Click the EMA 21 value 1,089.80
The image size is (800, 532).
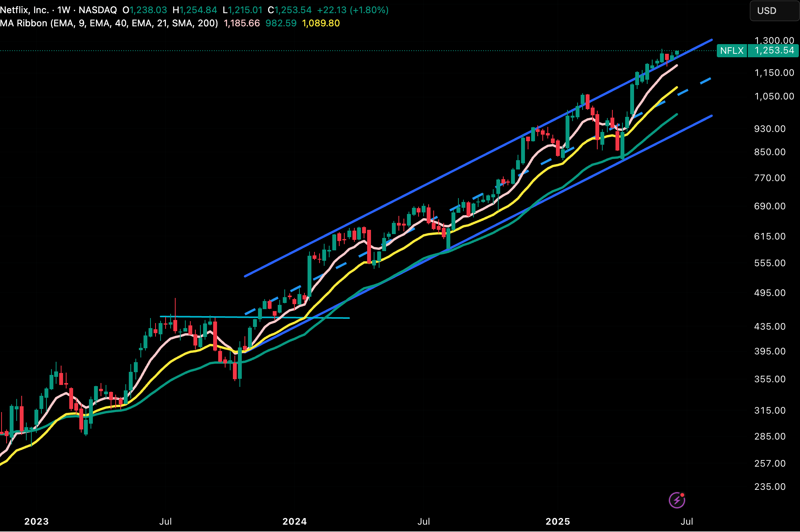[x=321, y=23]
